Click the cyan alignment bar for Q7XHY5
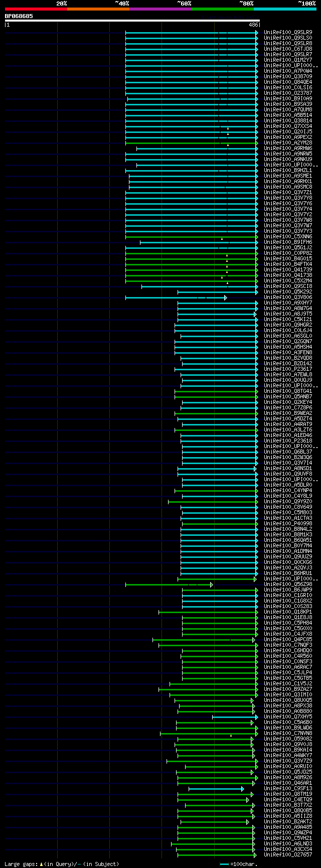Image resolution: width=321 pixels, height=868 pixels. tap(235, 717)
